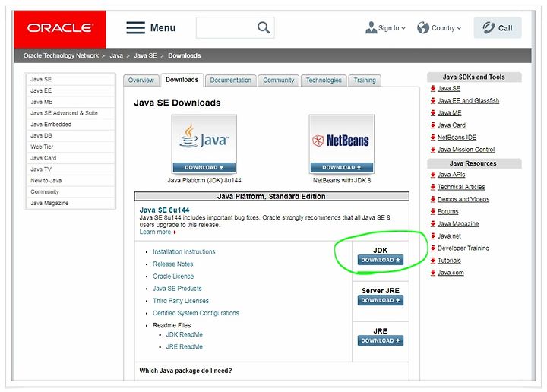Open Demos and Videos link
The width and height of the screenshot is (547, 392).
[x=463, y=199]
